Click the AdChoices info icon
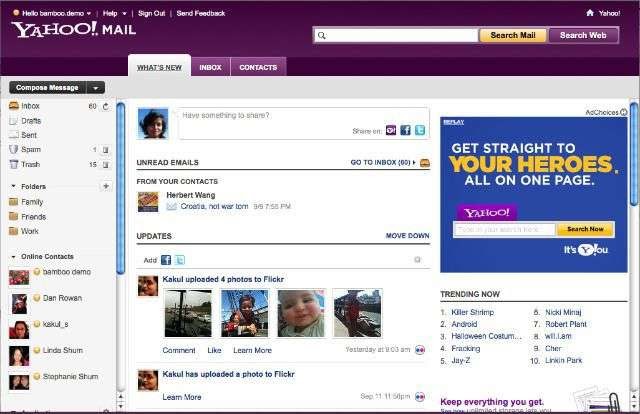 (x=623, y=112)
